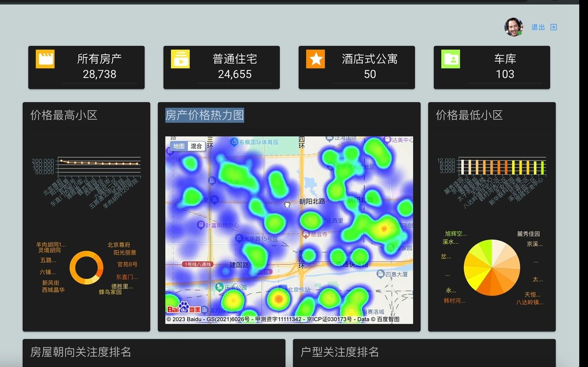Image resolution: width=588 pixels, height=367 pixels.
Task: Switch the map to 地图 view
Action: [179, 146]
